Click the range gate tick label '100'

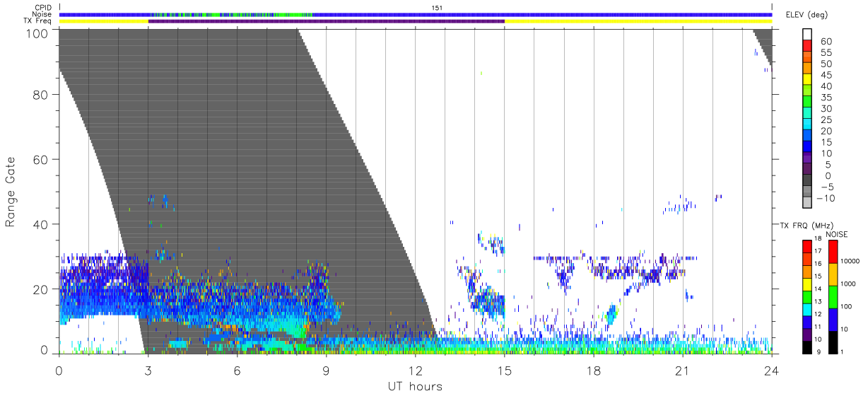click(37, 33)
